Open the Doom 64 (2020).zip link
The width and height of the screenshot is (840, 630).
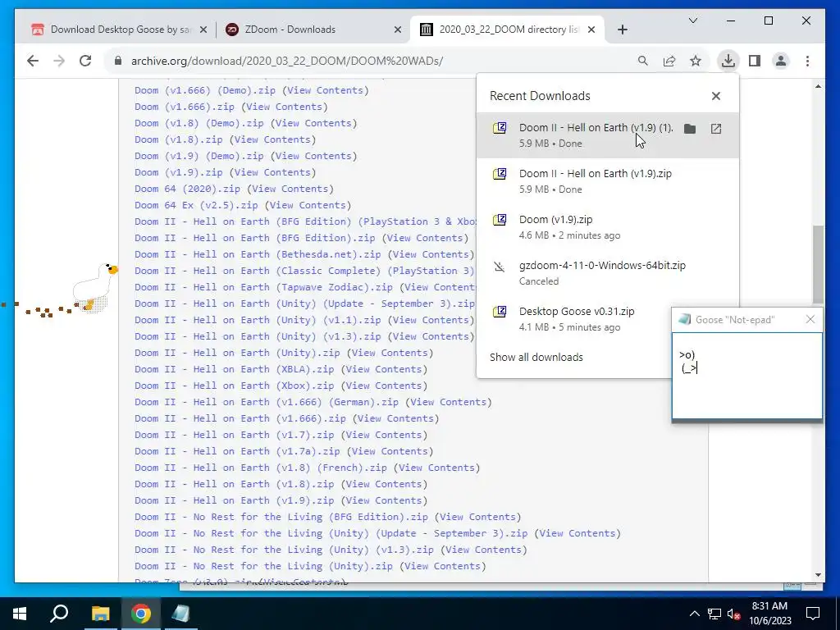(x=188, y=189)
